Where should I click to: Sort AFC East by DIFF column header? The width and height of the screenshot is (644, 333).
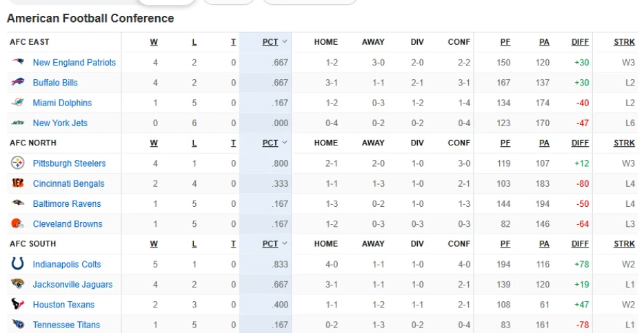point(580,42)
